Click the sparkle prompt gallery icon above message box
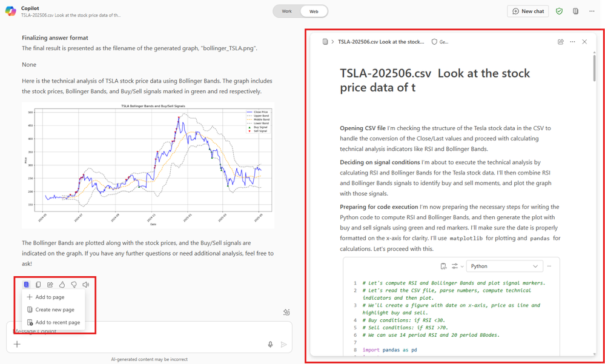Image resolution: width=605 pixels, height=364 pixels. tap(286, 313)
